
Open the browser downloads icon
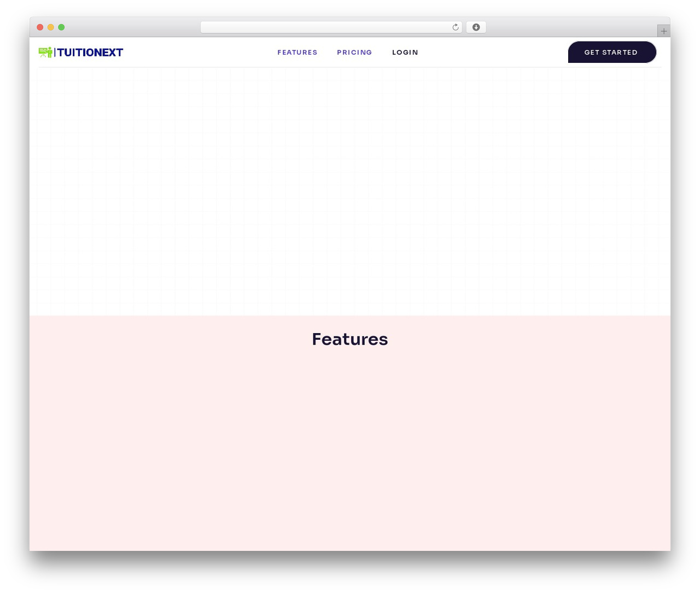coord(476,27)
